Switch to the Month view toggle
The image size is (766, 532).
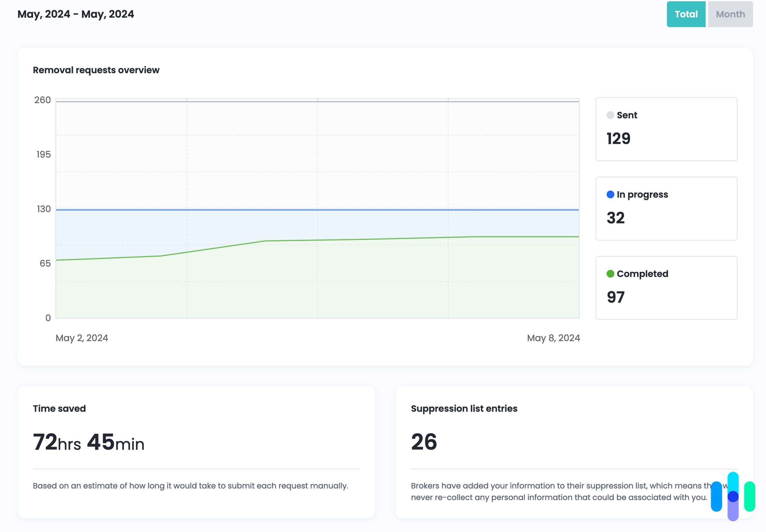(730, 14)
